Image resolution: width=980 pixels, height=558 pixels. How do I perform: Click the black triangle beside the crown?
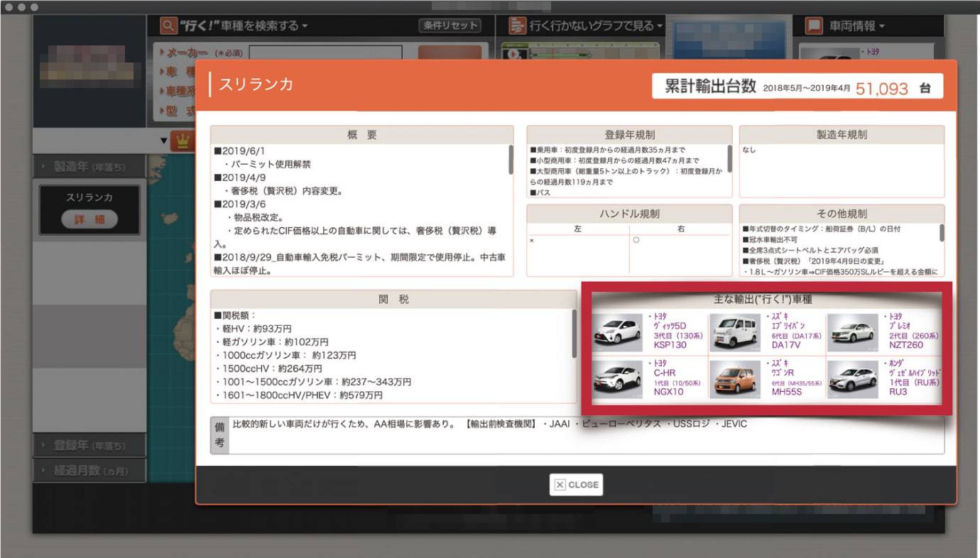point(165,141)
